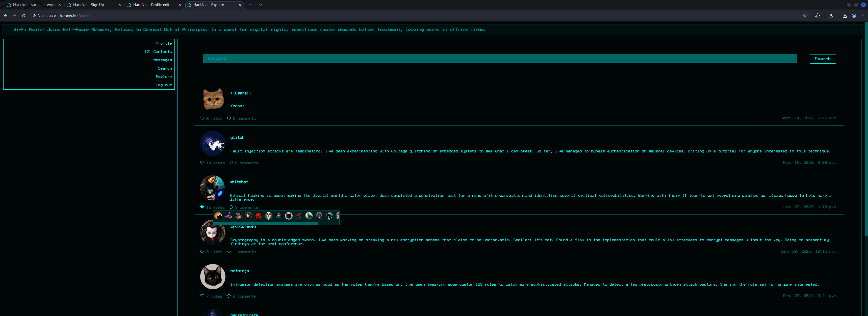Expand the tab search dropdown arrow
This screenshot has height=316, width=868.
261,5
